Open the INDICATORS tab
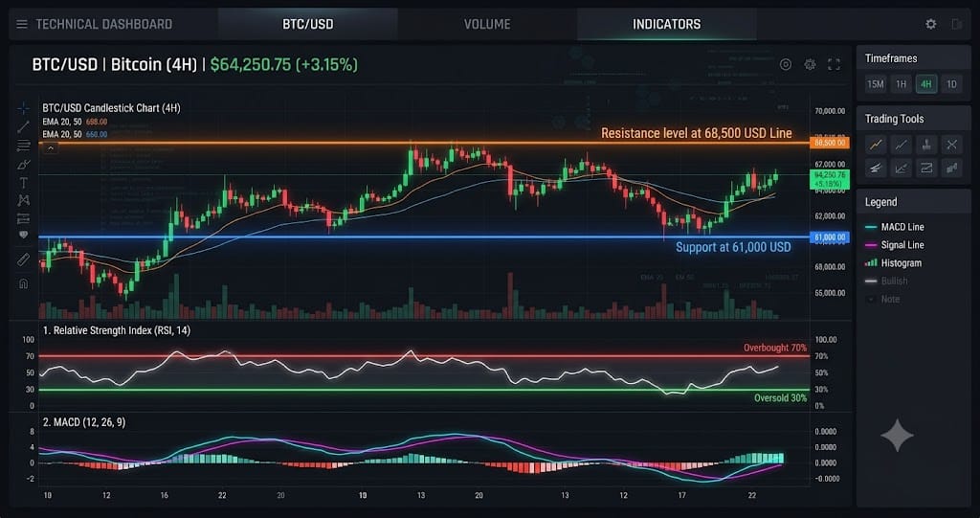980x518 pixels. click(x=667, y=24)
